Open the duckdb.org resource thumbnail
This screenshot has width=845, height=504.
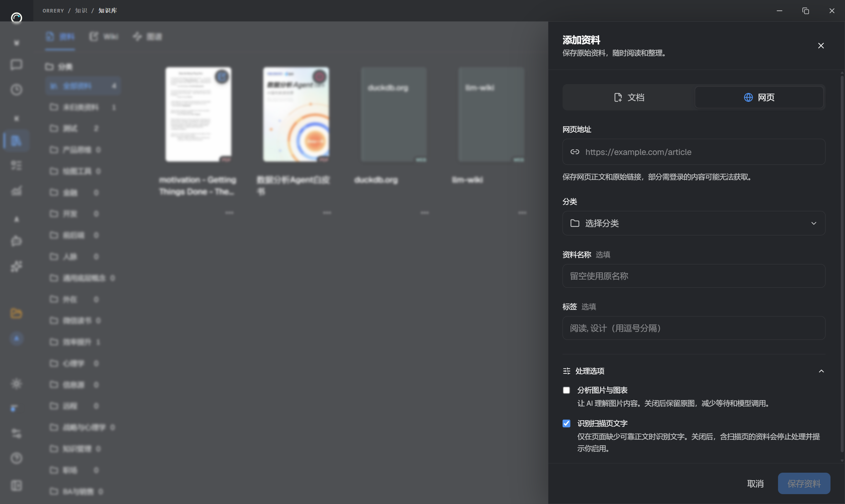pyautogui.click(x=394, y=114)
